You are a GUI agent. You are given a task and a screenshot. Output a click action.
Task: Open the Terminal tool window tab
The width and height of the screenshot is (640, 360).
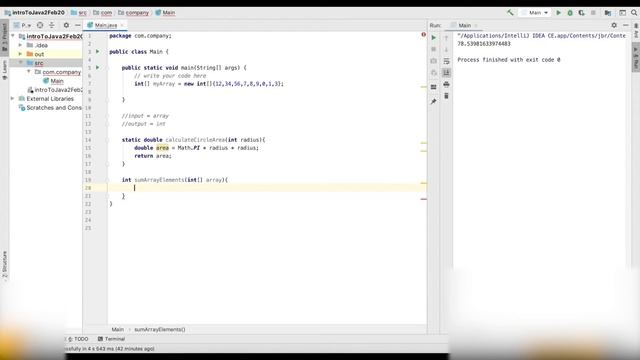click(111, 339)
